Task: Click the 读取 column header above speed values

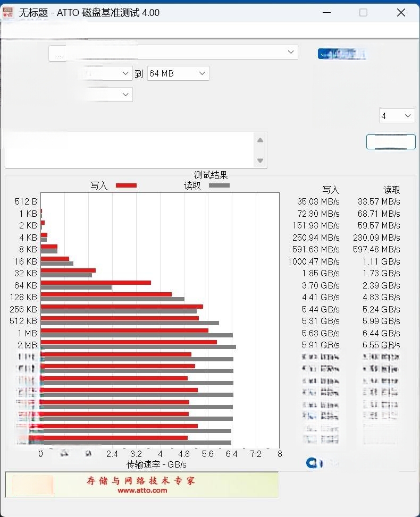Action: [x=391, y=190]
